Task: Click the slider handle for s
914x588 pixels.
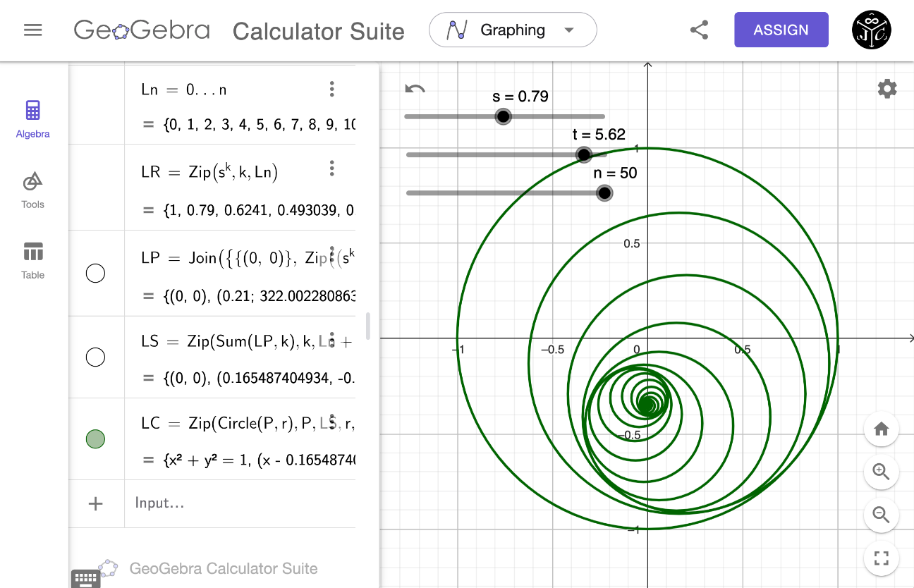Action: click(503, 116)
